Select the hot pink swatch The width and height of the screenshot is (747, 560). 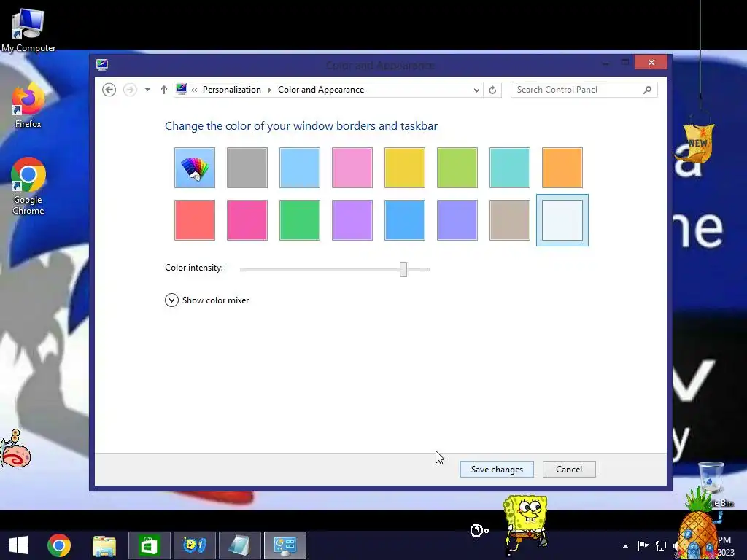(x=247, y=220)
